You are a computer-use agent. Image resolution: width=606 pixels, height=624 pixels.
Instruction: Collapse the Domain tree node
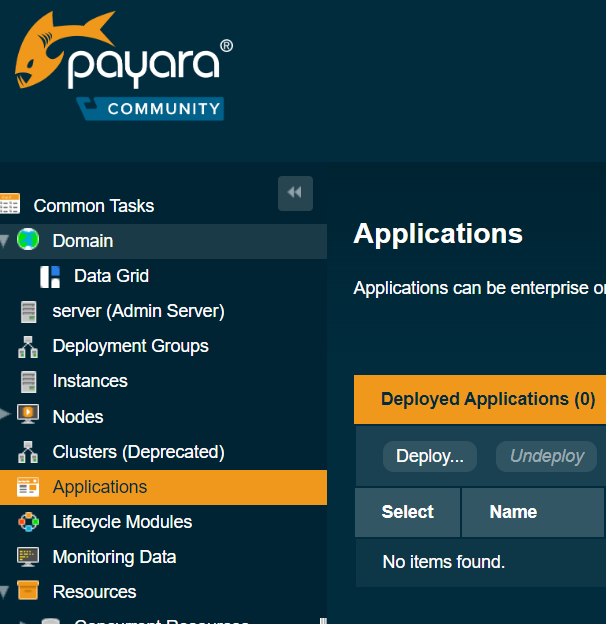pos(5,241)
